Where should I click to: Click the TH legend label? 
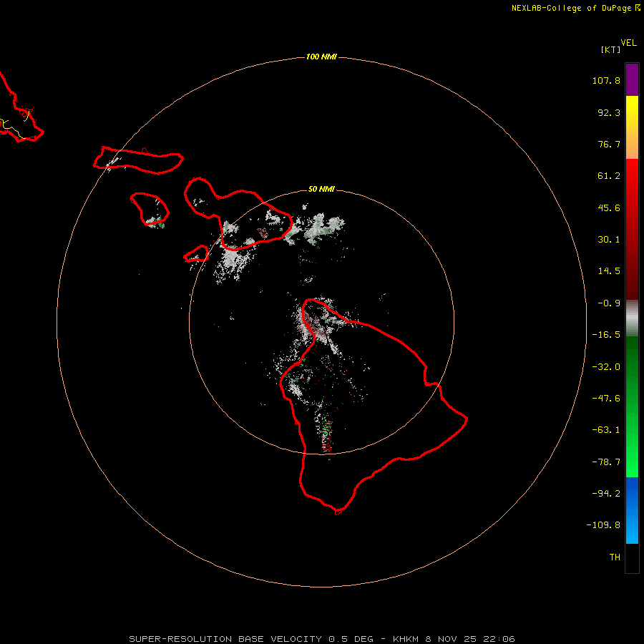(615, 557)
